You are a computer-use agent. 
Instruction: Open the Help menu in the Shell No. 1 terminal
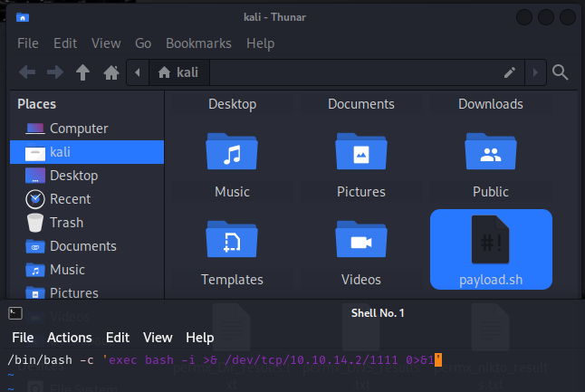pyautogui.click(x=199, y=338)
